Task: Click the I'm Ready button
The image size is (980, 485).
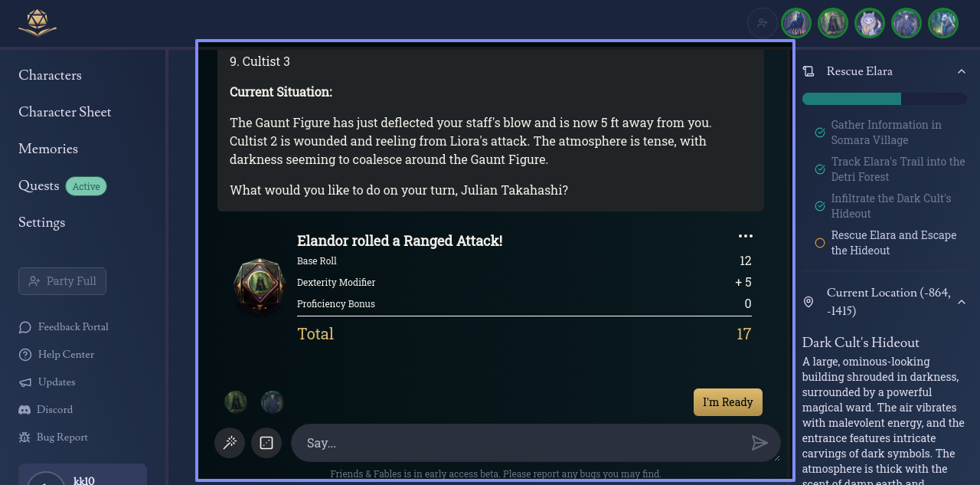Action: click(x=728, y=402)
